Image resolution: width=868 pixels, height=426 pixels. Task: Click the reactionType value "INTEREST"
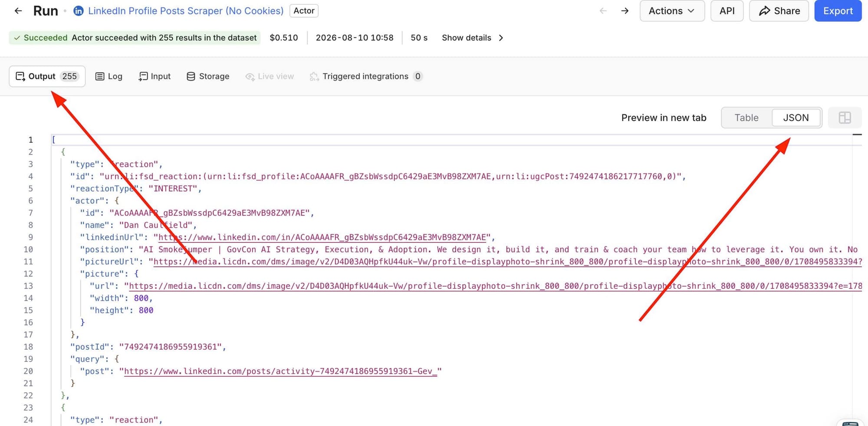[173, 189]
